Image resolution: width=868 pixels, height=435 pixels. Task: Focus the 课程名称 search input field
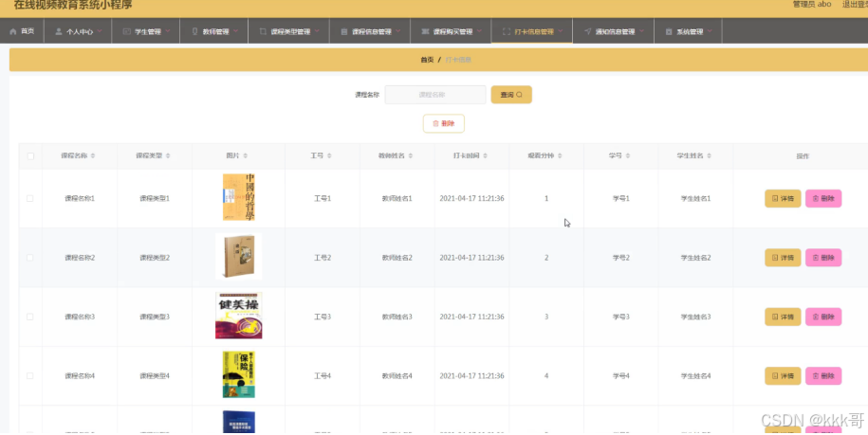click(x=435, y=95)
